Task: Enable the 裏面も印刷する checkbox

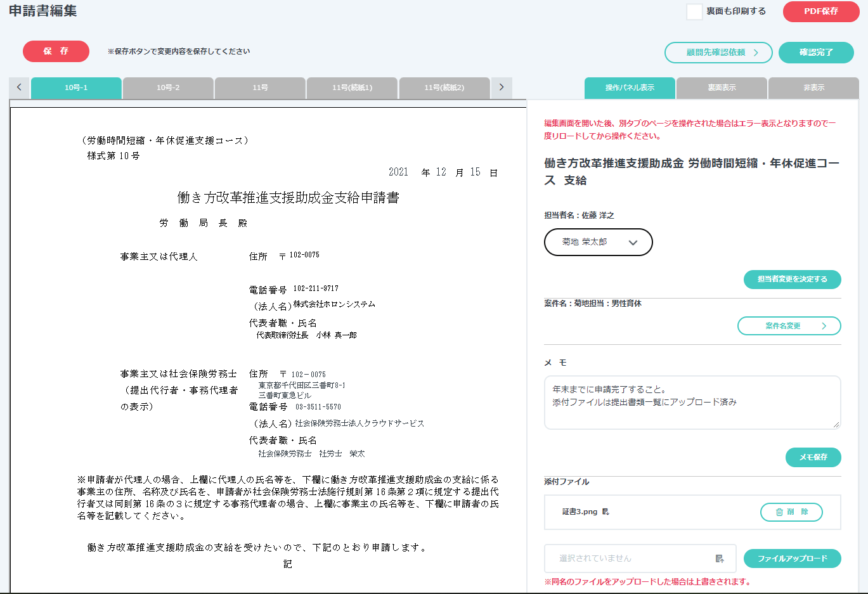Action: (694, 11)
